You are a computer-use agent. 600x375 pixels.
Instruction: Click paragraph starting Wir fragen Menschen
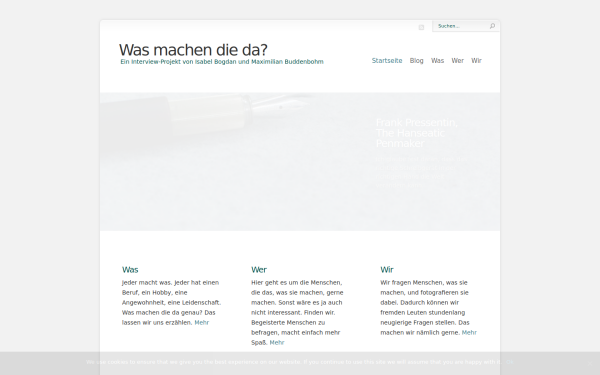[429, 307]
